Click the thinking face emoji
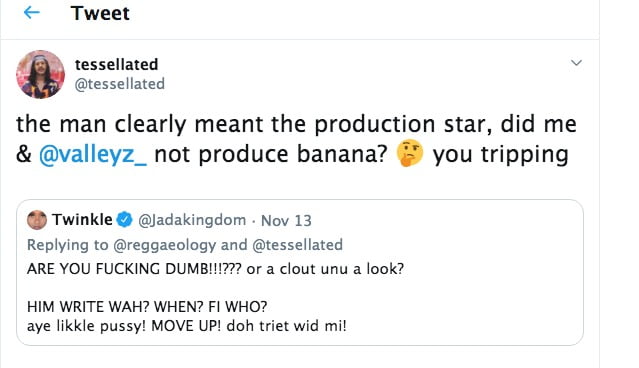 (x=410, y=153)
